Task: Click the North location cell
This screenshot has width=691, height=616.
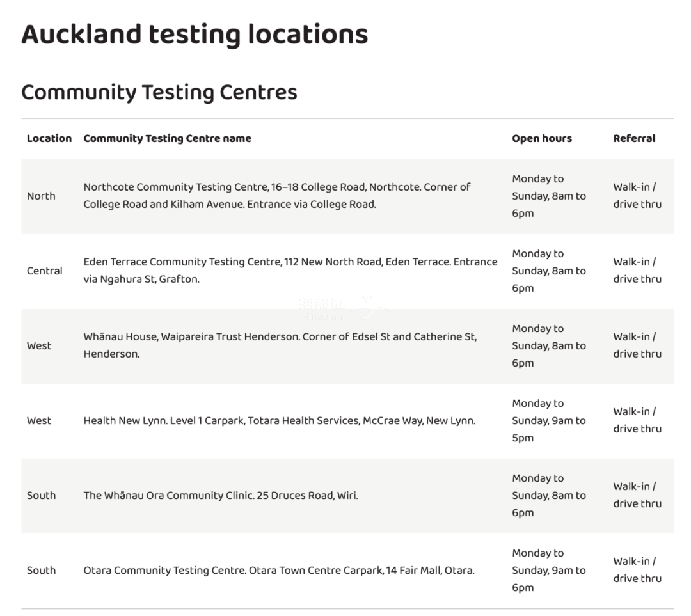Action: tap(41, 196)
